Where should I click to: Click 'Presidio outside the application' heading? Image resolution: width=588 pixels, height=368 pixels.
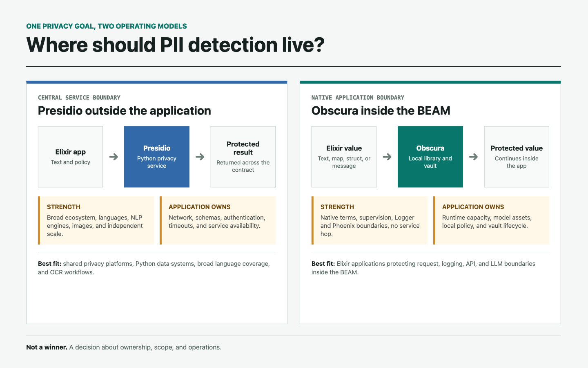click(x=125, y=111)
